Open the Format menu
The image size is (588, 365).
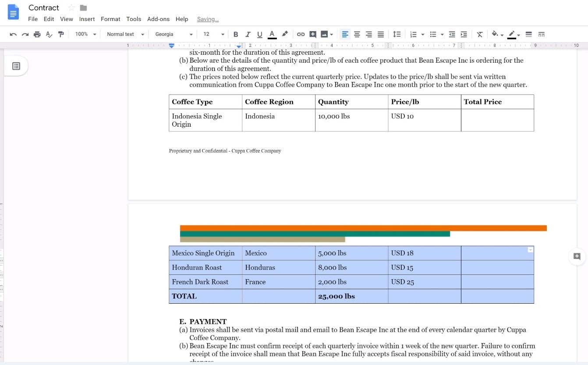pyautogui.click(x=110, y=19)
